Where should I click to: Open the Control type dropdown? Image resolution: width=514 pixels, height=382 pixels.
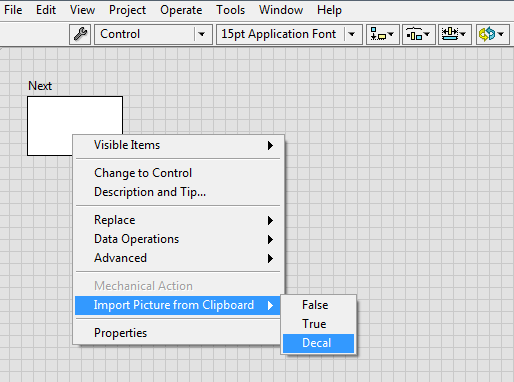pyautogui.click(x=153, y=34)
